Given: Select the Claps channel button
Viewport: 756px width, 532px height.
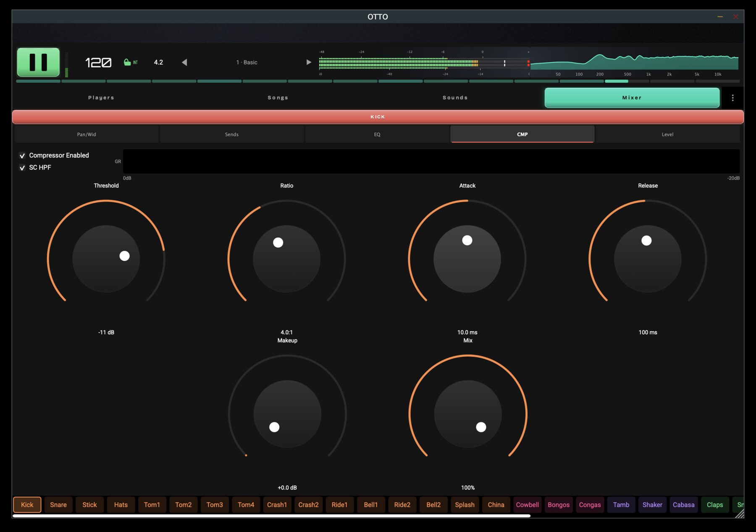Looking at the screenshot, I should (x=715, y=505).
